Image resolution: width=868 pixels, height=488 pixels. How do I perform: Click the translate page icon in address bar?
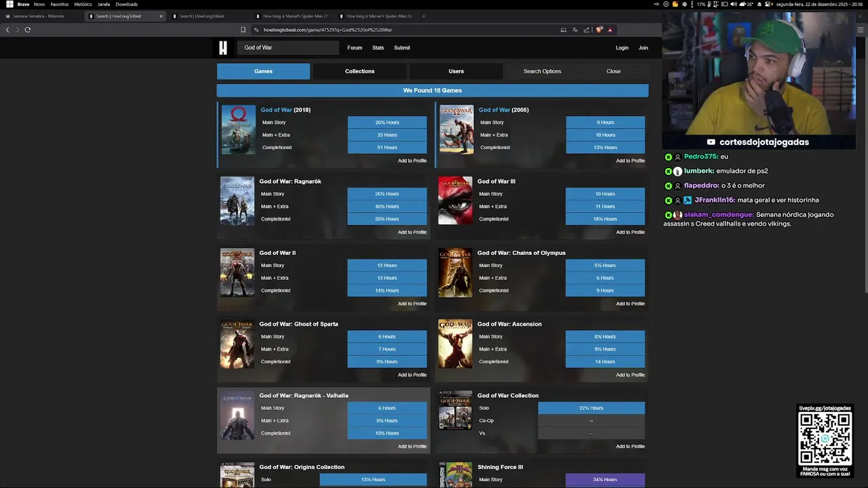[x=575, y=30]
